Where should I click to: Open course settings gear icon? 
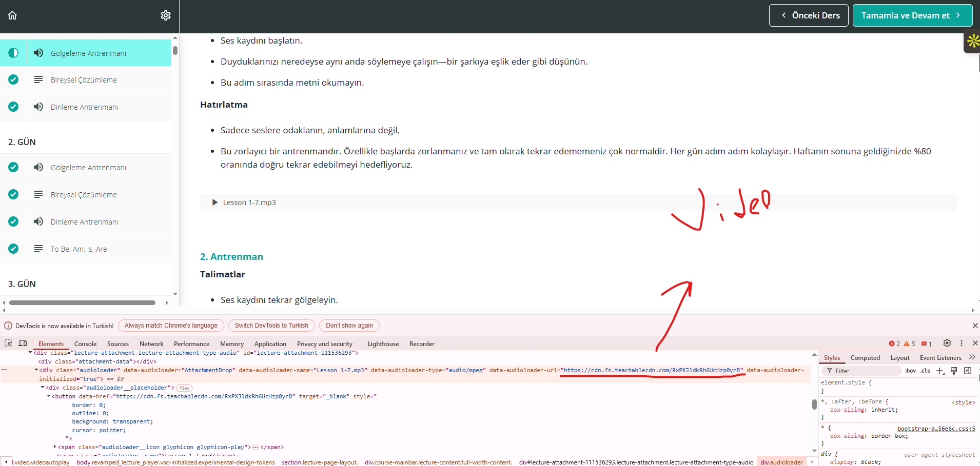(x=165, y=15)
